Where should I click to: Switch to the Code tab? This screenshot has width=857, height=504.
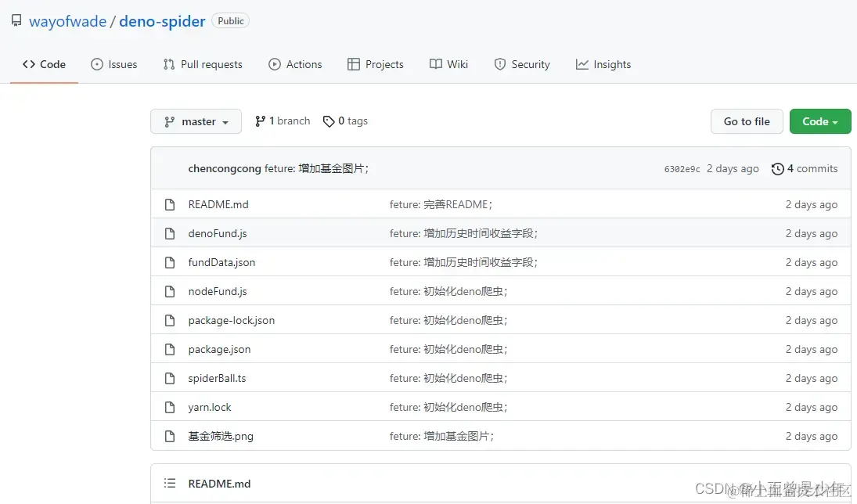[x=45, y=64]
